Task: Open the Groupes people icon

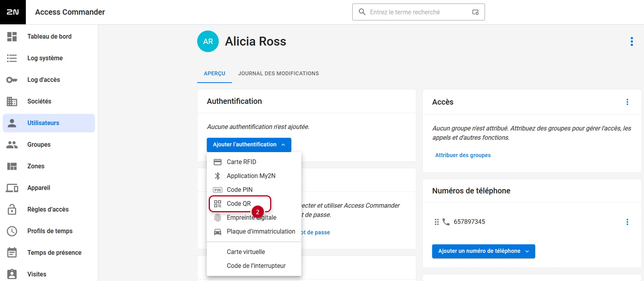Action: tap(12, 145)
